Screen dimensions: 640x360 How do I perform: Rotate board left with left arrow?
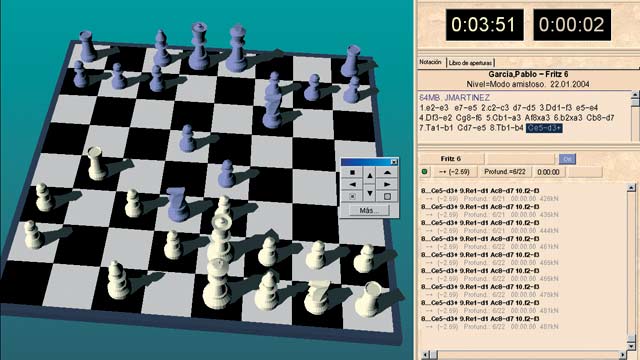(352, 184)
